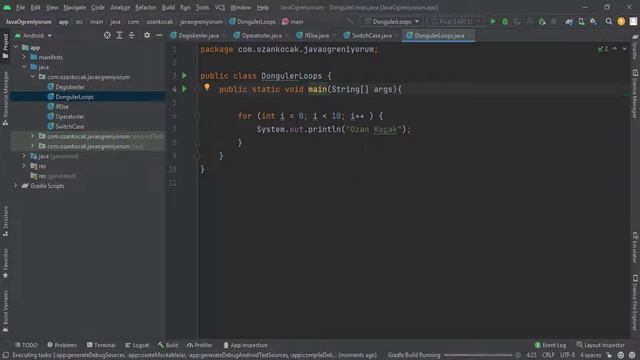This screenshot has width=640, height=360.
Task: Select Opened File target icon in Project panel
Action: (x=107, y=36)
